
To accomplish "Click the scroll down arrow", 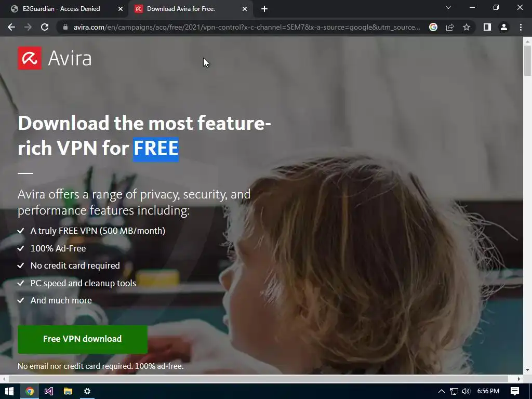I will pyautogui.click(x=527, y=370).
